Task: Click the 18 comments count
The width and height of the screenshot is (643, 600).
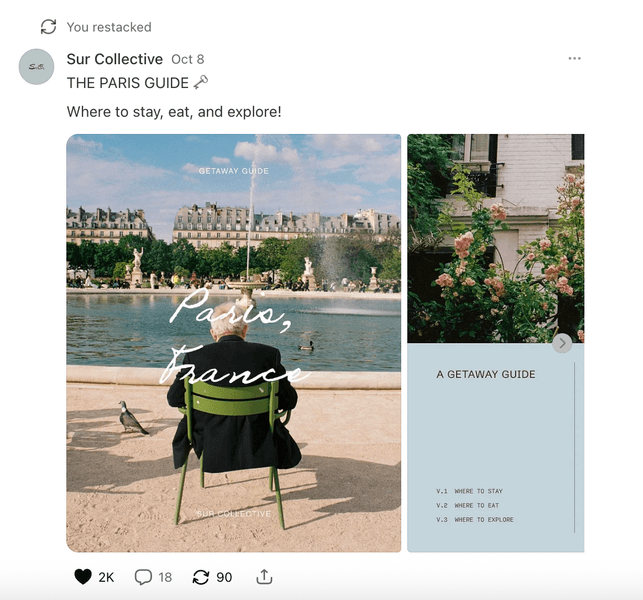Action: (x=165, y=577)
